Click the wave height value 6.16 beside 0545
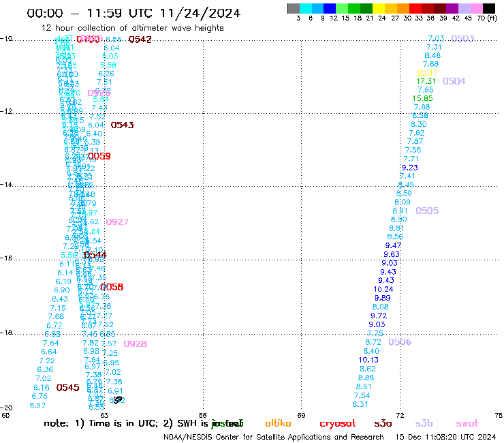Screen dimensions: 504x443 (42, 388)
